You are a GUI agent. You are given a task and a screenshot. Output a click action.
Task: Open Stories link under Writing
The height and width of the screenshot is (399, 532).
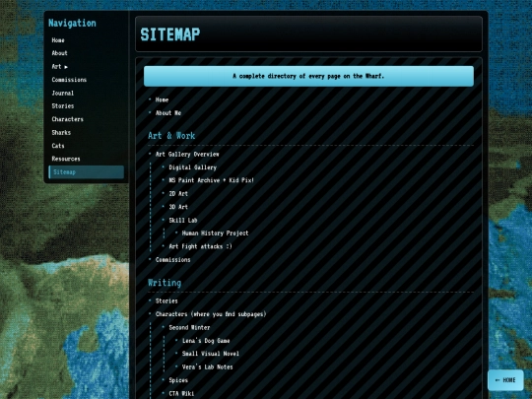point(166,300)
